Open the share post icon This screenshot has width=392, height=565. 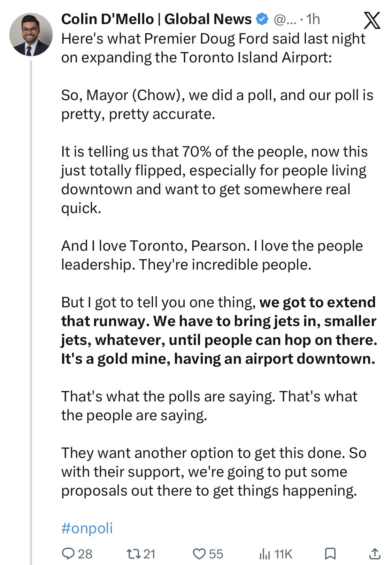point(374,553)
